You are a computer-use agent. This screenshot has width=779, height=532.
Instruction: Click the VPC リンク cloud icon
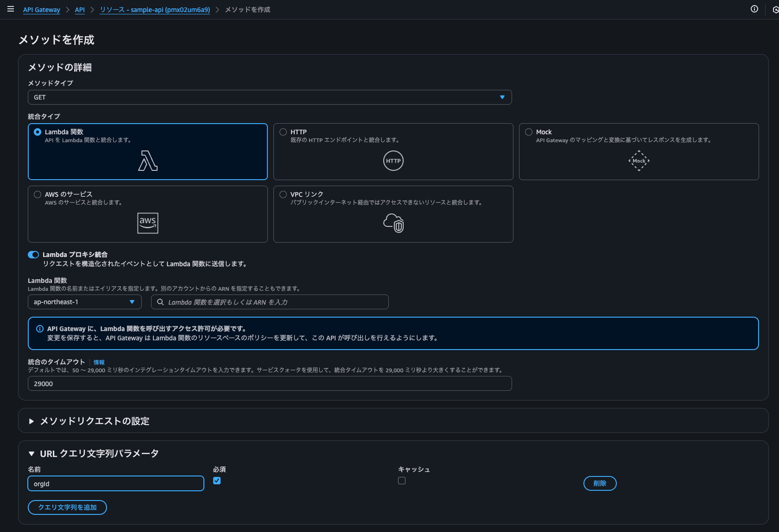393,224
